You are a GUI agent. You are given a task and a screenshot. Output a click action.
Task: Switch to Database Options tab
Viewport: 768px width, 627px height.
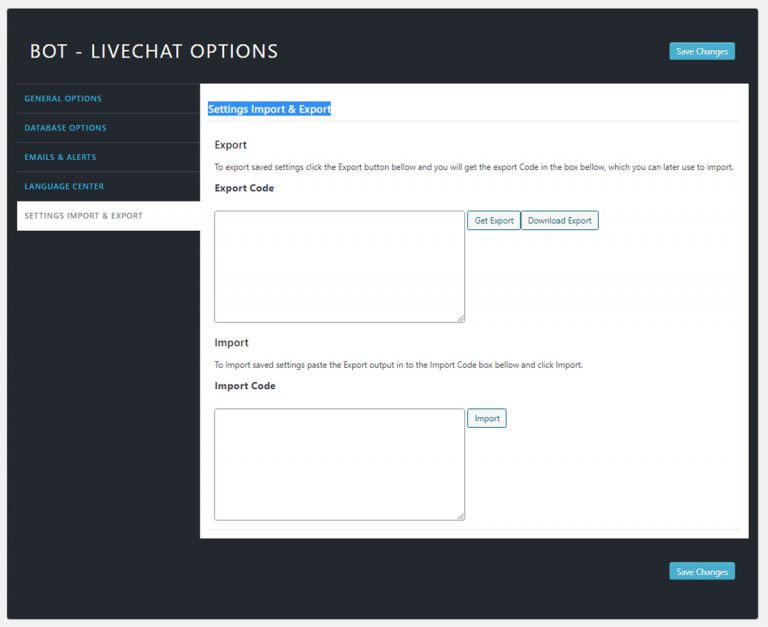[x=65, y=128]
